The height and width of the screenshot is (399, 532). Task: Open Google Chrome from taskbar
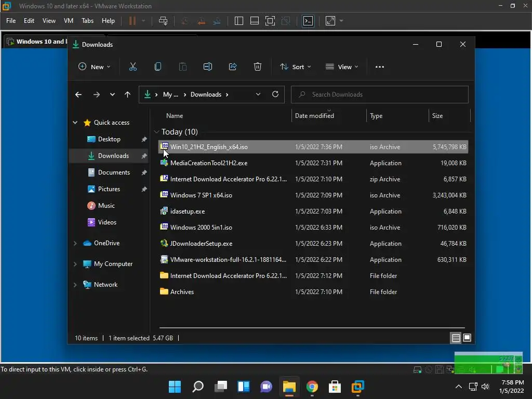[312, 387]
